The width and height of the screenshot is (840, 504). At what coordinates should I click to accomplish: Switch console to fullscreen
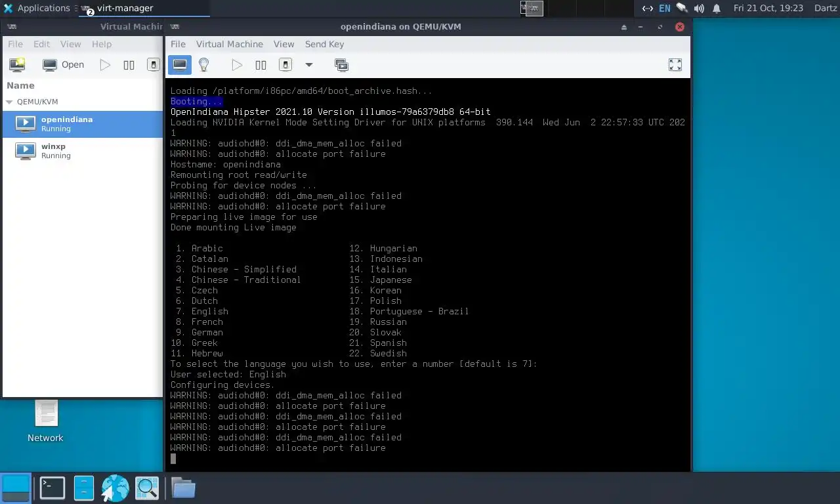[x=675, y=64]
